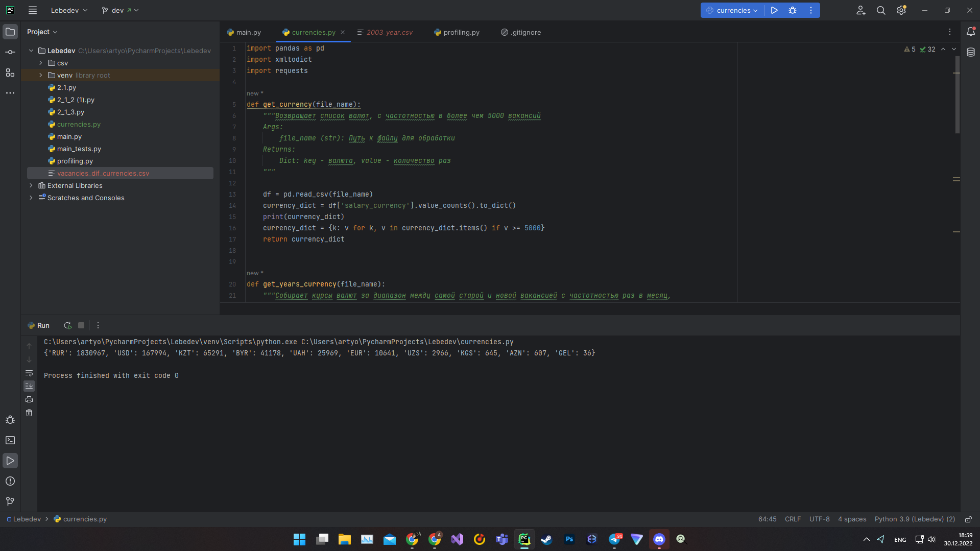Toggle scroll to end in Run output
The width and height of the screenshot is (980, 551).
pos(29,386)
